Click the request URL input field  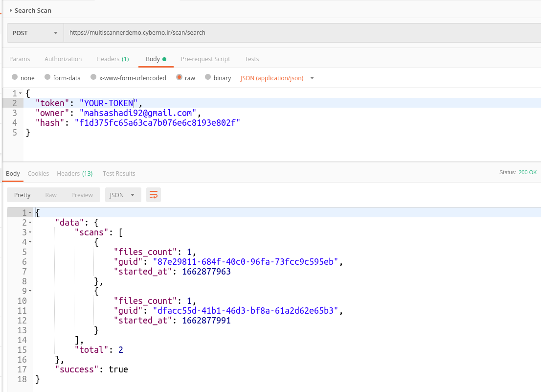point(293,33)
